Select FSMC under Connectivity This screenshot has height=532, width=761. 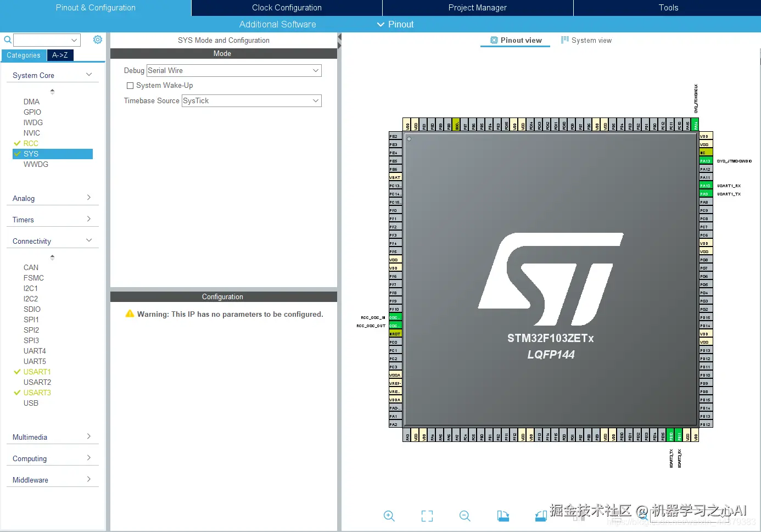click(x=33, y=278)
